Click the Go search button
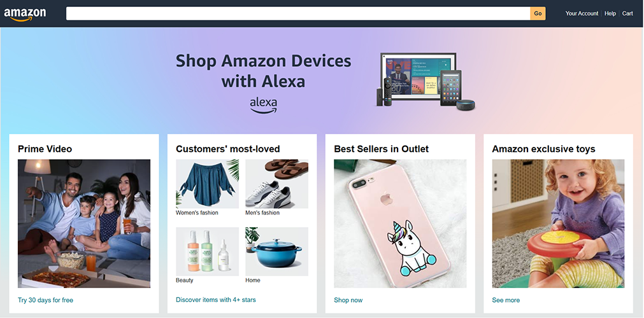This screenshot has width=644, height=318. [x=538, y=13]
